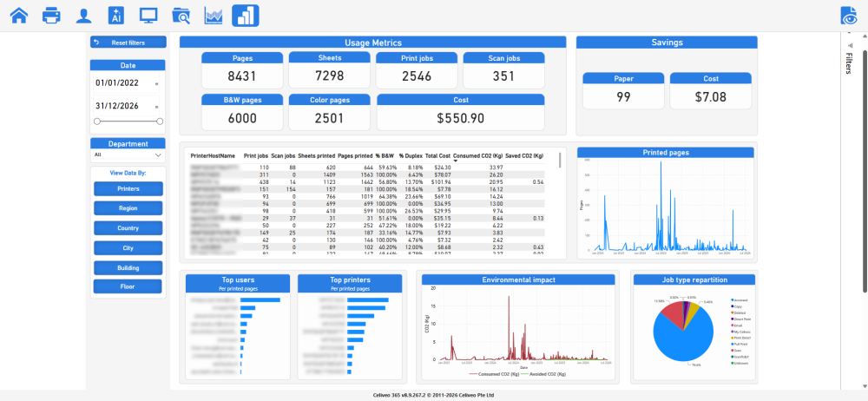Open the end date calendar picker icon
Viewport: 868px width, 401px height.
click(156, 107)
